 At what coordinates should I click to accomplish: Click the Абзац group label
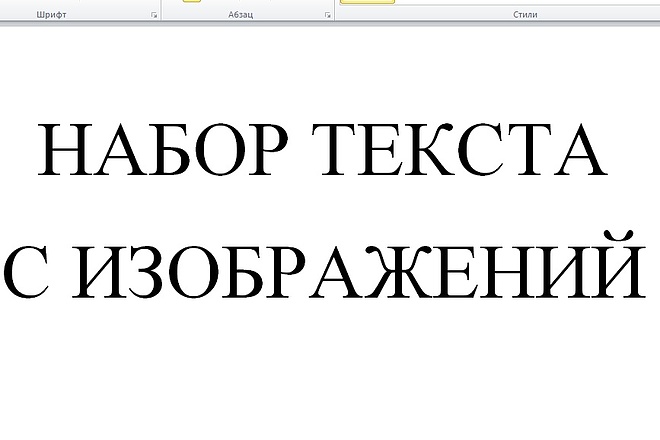click(x=241, y=15)
